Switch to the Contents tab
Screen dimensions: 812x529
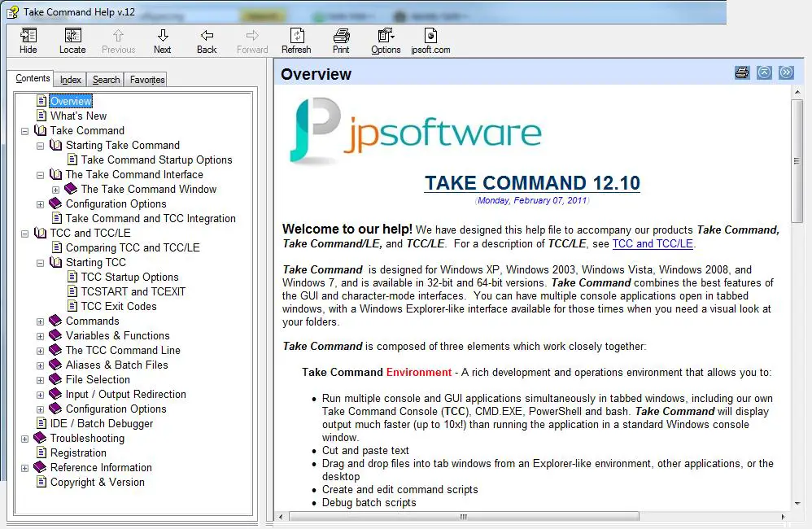[x=33, y=78]
